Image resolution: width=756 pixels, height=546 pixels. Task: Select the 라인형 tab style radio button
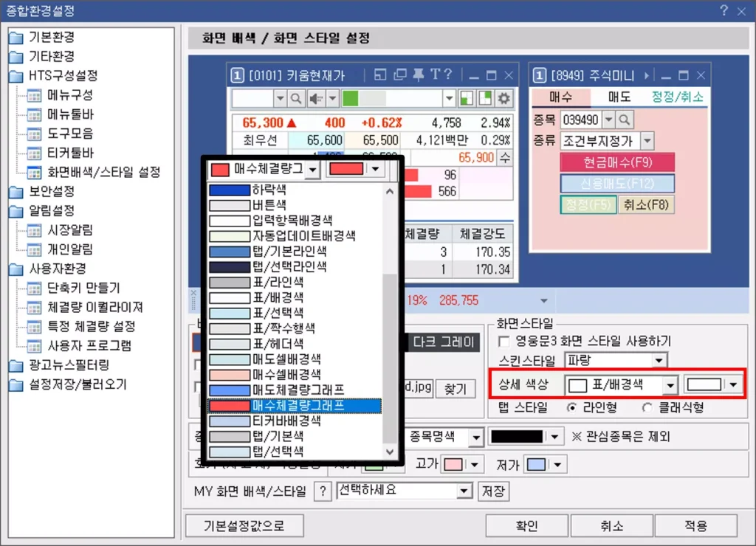point(572,408)
